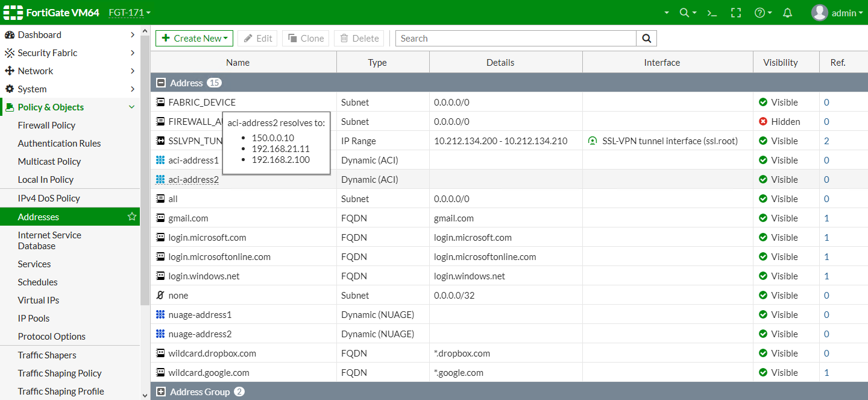Viewport: 868px width, 400px height.
Task: Click the Security Fabric icon
Action: click(9, 53)
